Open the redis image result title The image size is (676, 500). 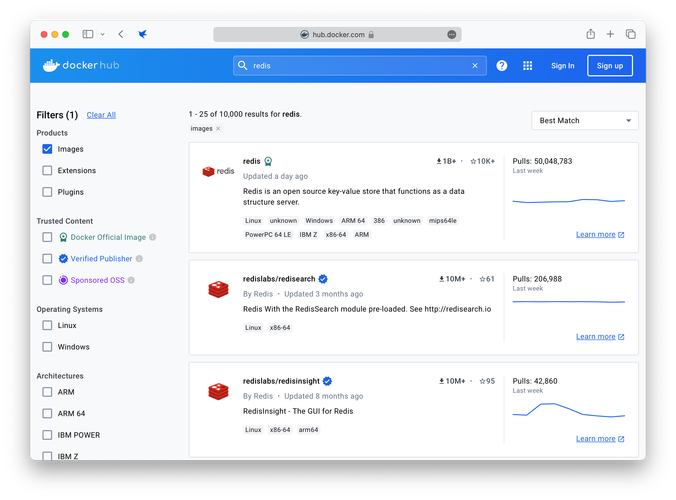(x=251, y=161)
